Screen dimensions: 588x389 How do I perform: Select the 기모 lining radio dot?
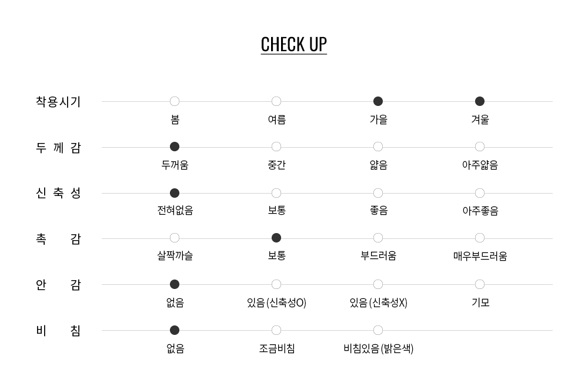pos(480,284)
